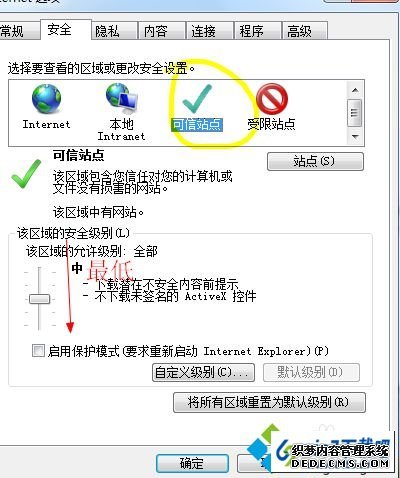Enable the 启用保护模式 checkbox
This screenshot has width=400, height=478.
(x=38, y=351)
